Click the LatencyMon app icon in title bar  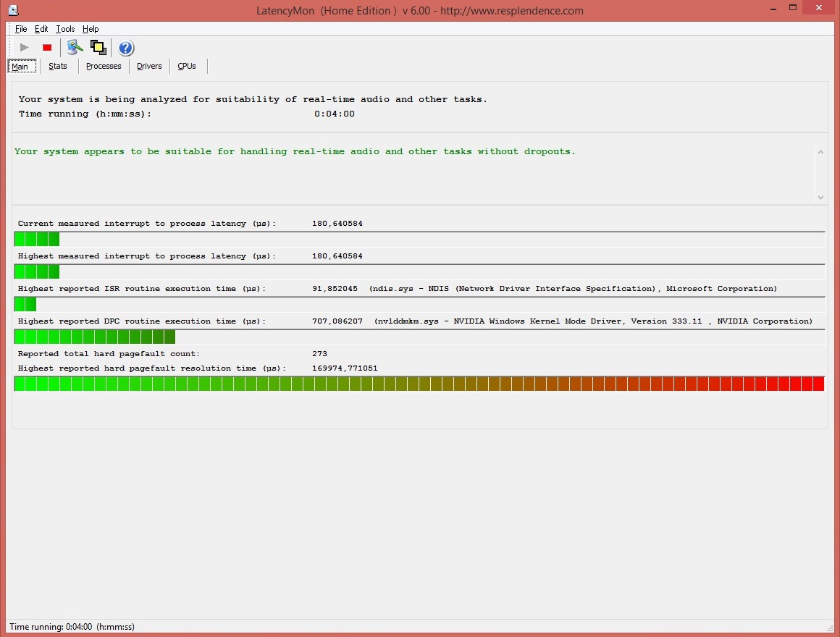13,10
